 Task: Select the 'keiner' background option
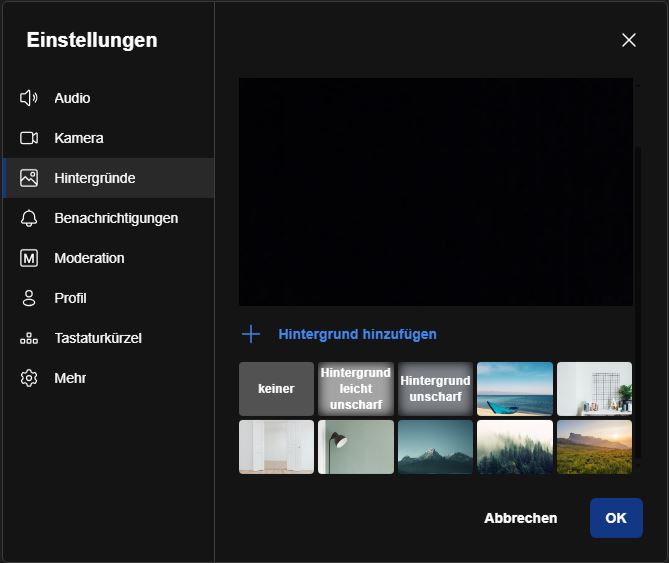click(x=276, y=389)
